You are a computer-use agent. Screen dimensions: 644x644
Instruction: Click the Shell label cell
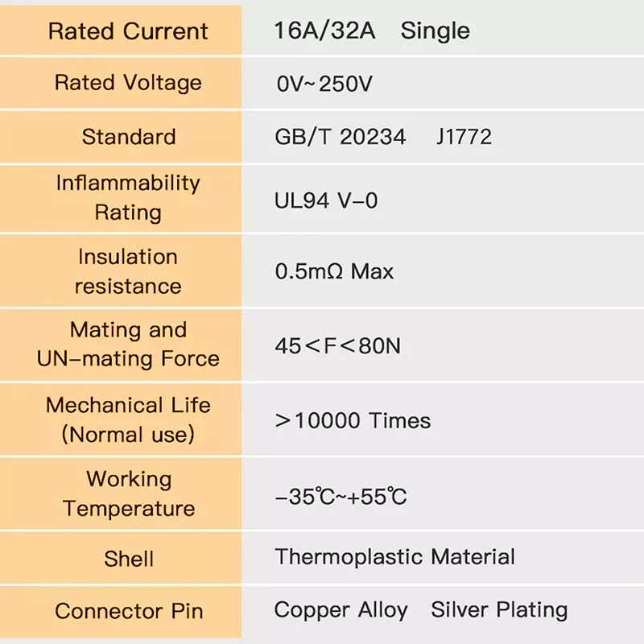pos(128,558)
